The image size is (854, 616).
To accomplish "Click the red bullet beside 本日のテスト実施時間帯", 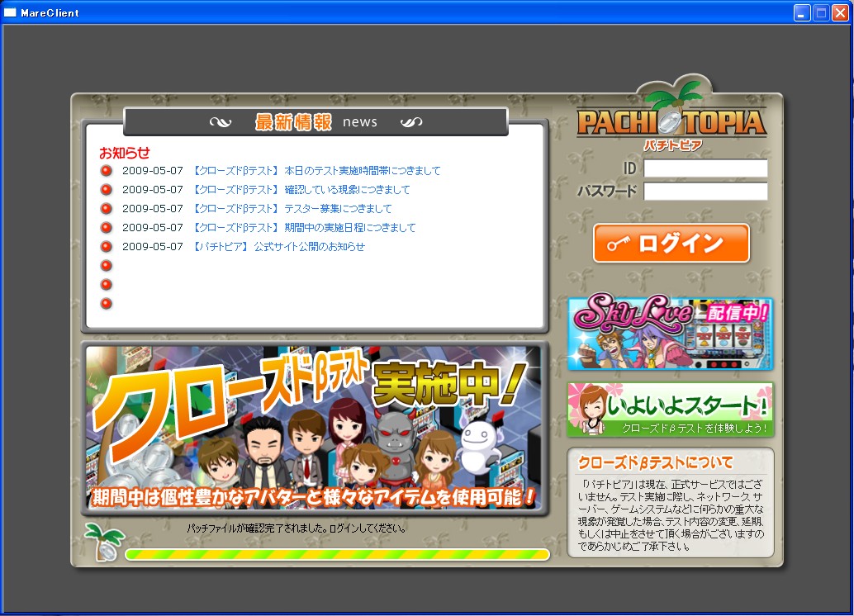I will 107,170.
